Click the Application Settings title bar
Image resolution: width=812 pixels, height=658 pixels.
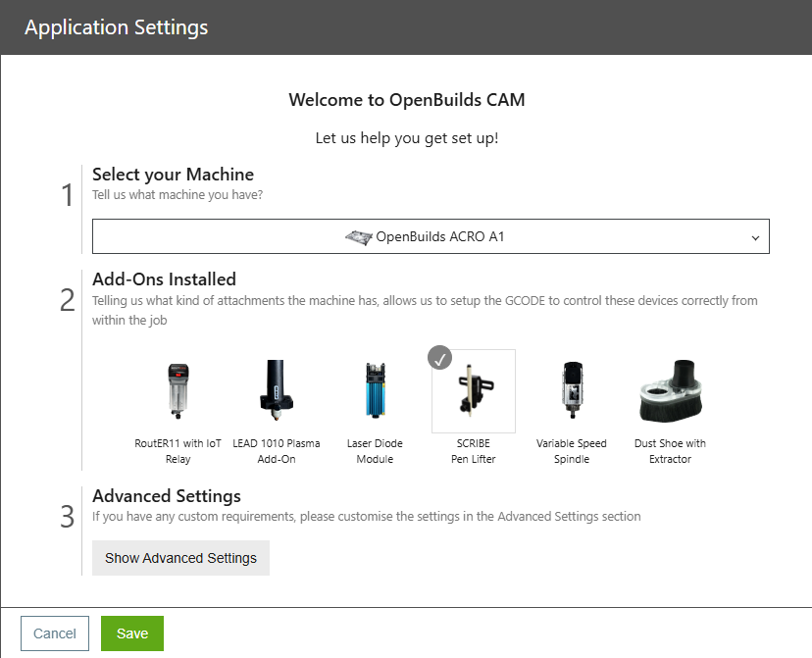point(117,27)
